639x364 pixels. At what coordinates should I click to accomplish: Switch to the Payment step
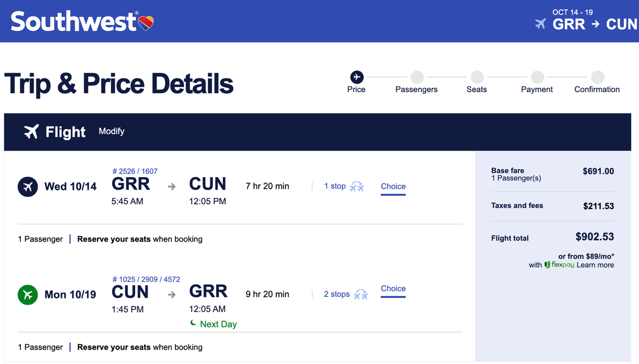(537, 77)
